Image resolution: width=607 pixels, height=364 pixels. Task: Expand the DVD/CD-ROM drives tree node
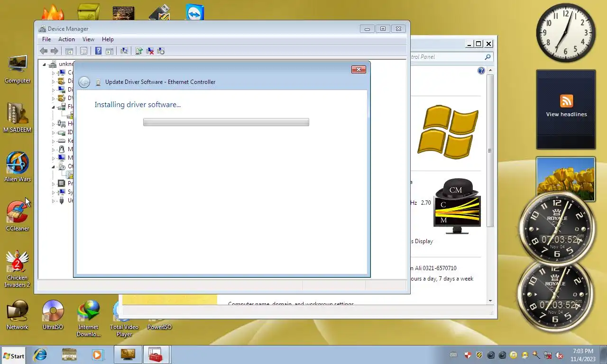(x=53, y=99)
